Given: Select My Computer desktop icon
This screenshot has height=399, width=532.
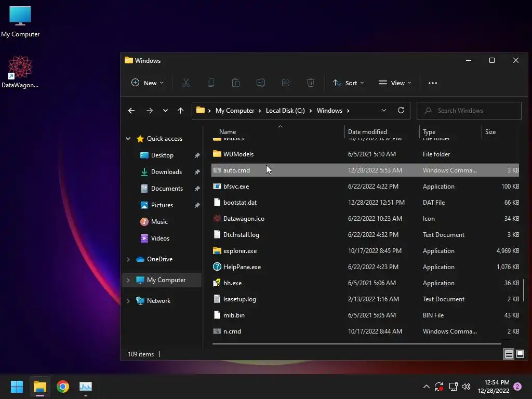Looking at the screenshot, I should pyautogui.click(x=20, y=21).
